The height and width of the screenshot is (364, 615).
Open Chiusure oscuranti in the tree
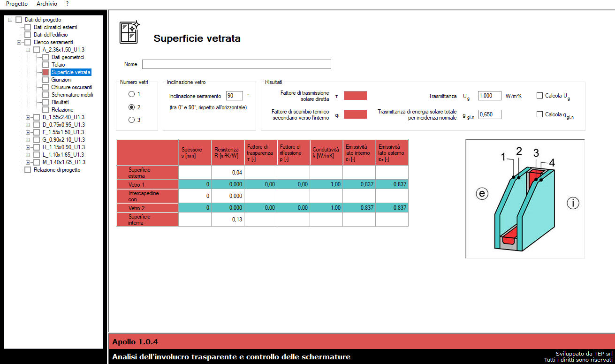coord(71,87)
